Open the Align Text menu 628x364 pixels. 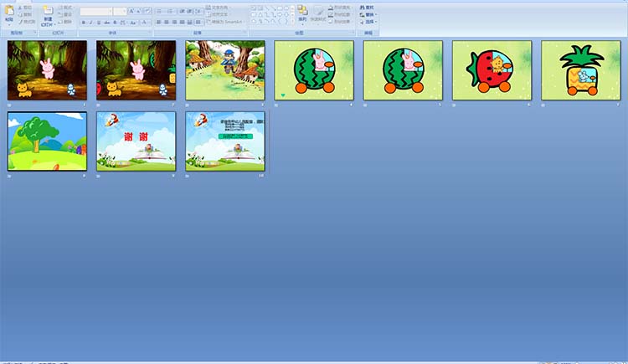(x=218, y=14)
